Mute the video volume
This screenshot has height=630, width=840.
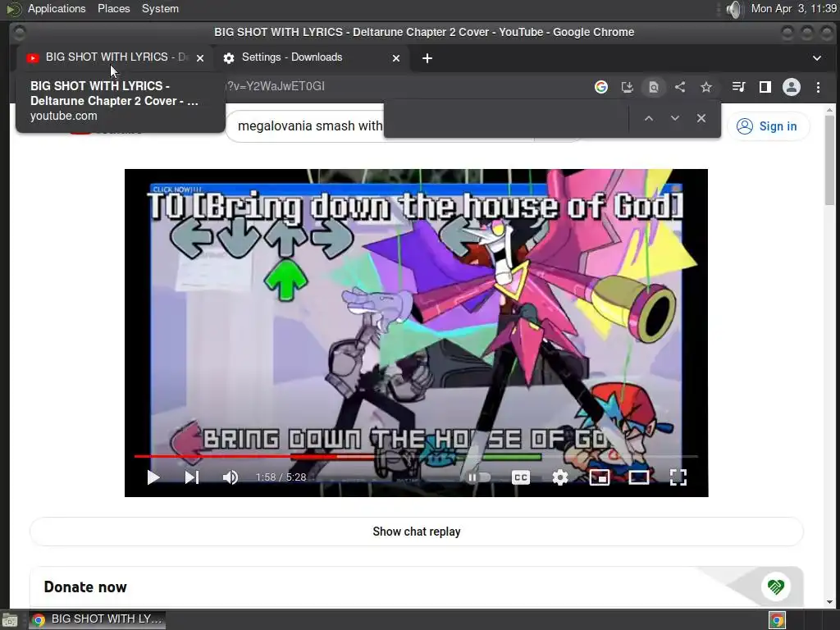point(231,477)
